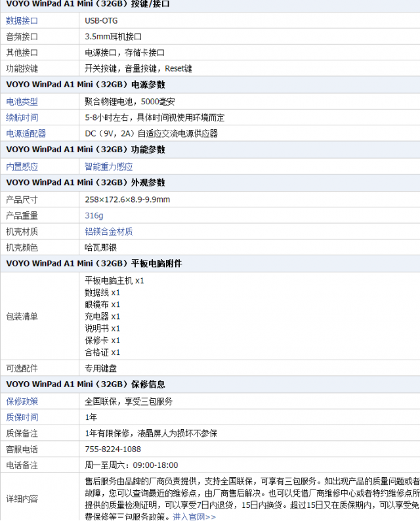Select the 说明书 x1 line

click(x=102, y=329)
